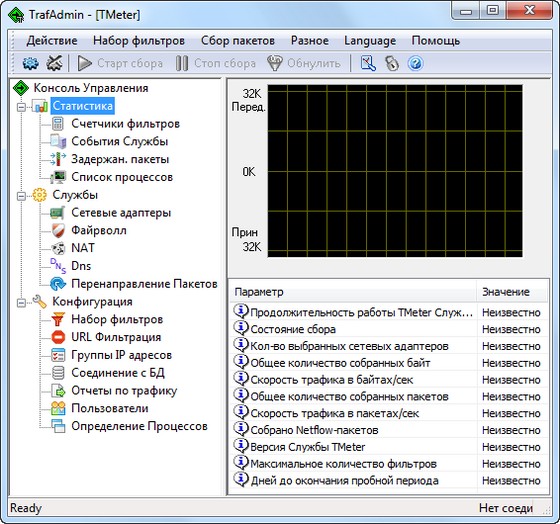
Task: Click the Пользователи users icon
Action: (58, 408)
